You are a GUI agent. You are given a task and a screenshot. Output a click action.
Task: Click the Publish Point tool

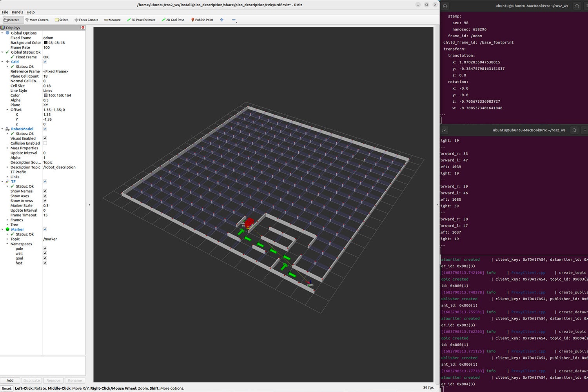click(202, 20)
